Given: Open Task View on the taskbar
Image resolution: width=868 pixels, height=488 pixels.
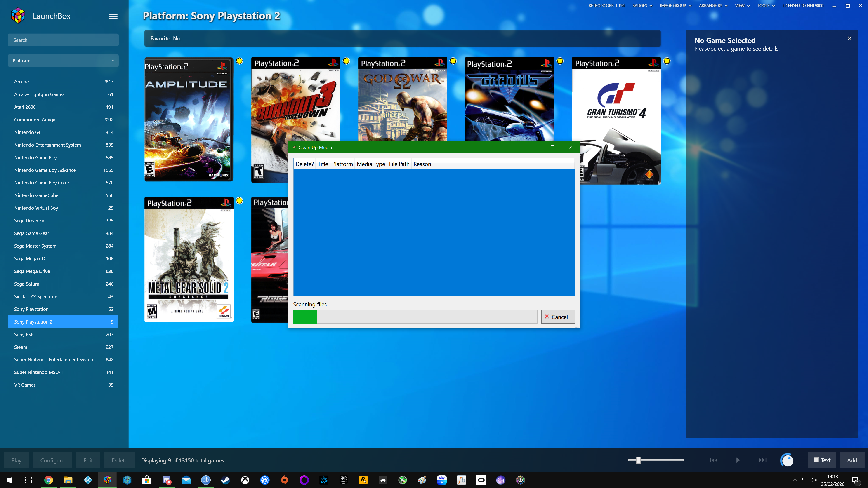Looking at the screenshot, I should click(x=29, y=480).
